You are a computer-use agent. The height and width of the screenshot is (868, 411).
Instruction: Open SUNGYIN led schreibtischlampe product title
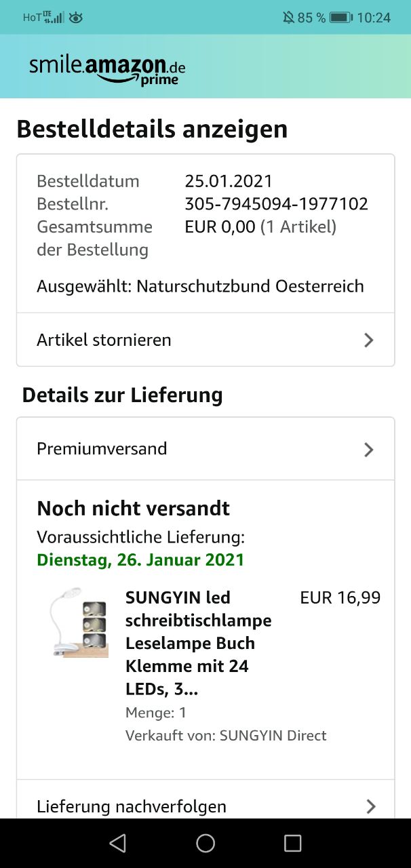[199, 644]
